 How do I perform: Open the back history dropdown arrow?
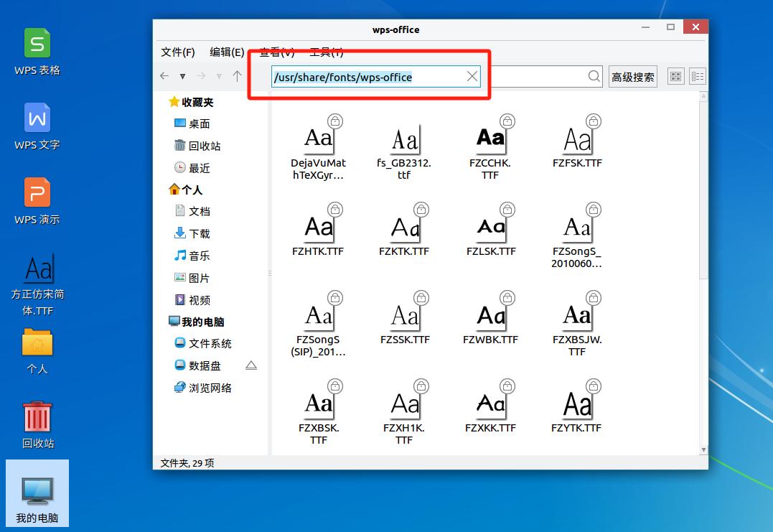pos(182,76)
